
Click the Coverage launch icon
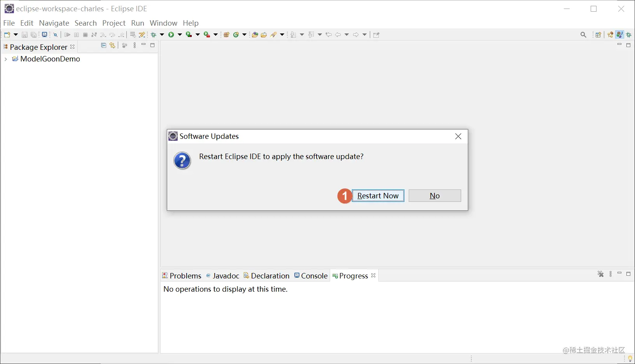[x=189, y=35]
